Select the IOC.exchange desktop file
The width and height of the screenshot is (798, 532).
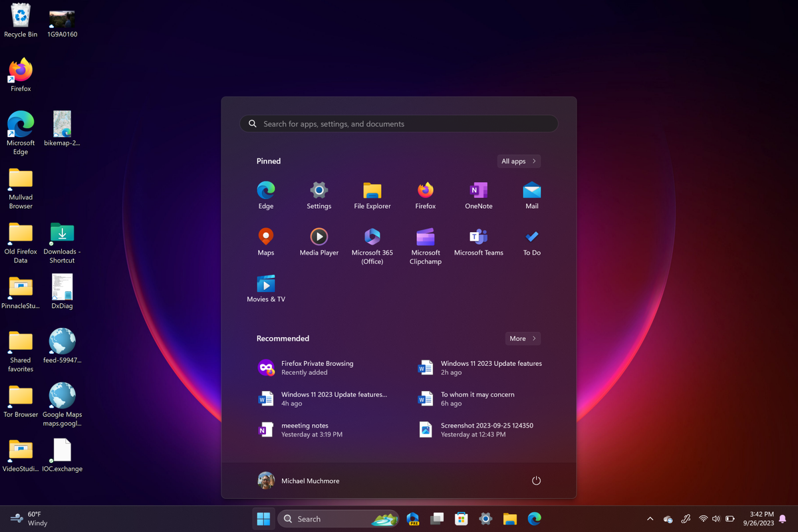[x=62, y=456]
